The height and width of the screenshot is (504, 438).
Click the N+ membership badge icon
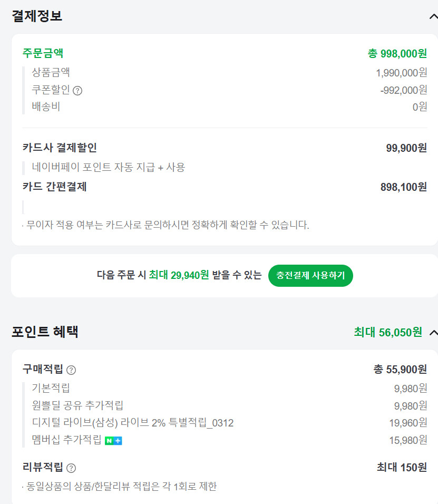(x=113, y=440)
